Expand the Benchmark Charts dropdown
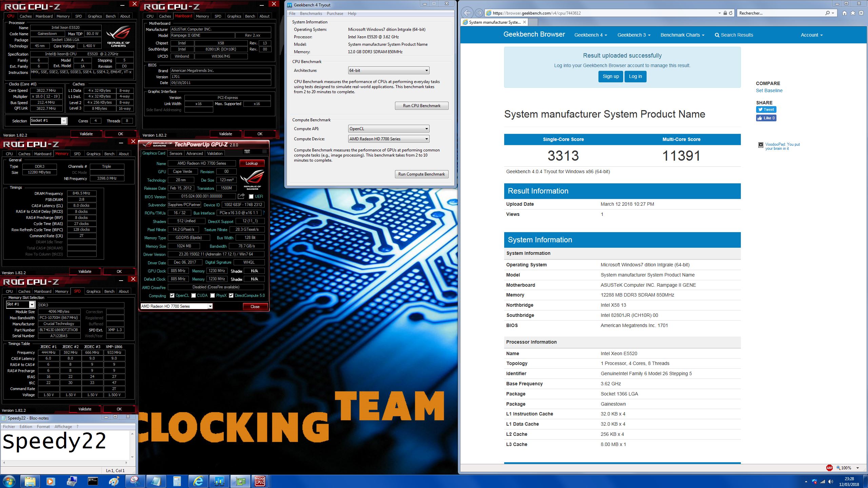The width and height of the screenshot is (868, 488). (682, 35)
